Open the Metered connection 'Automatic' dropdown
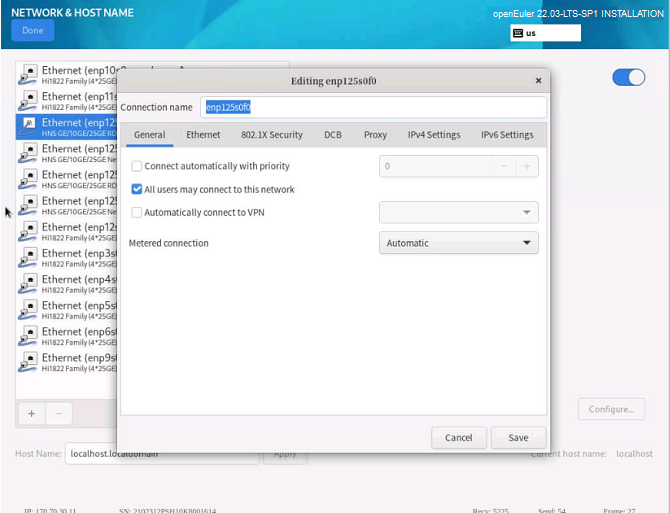This screenshot has height=513, width=670. click(x=459, y=243)
